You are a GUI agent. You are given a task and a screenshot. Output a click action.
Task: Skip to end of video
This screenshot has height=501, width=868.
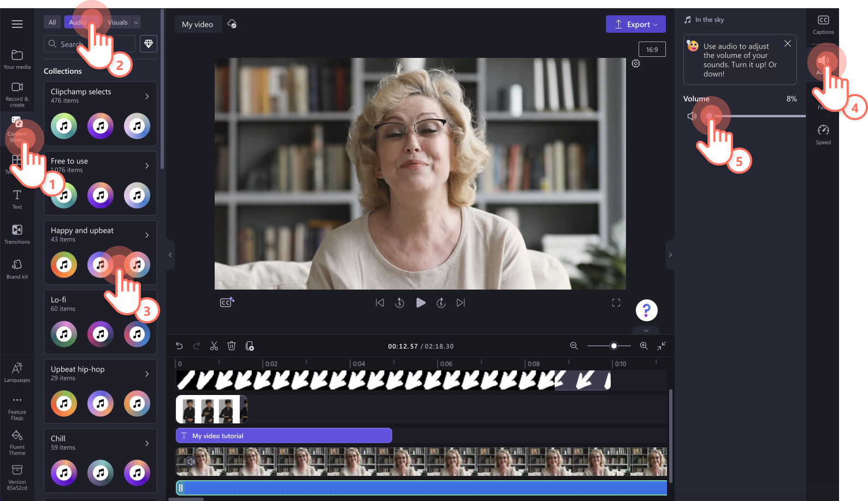tap(461, 303)
